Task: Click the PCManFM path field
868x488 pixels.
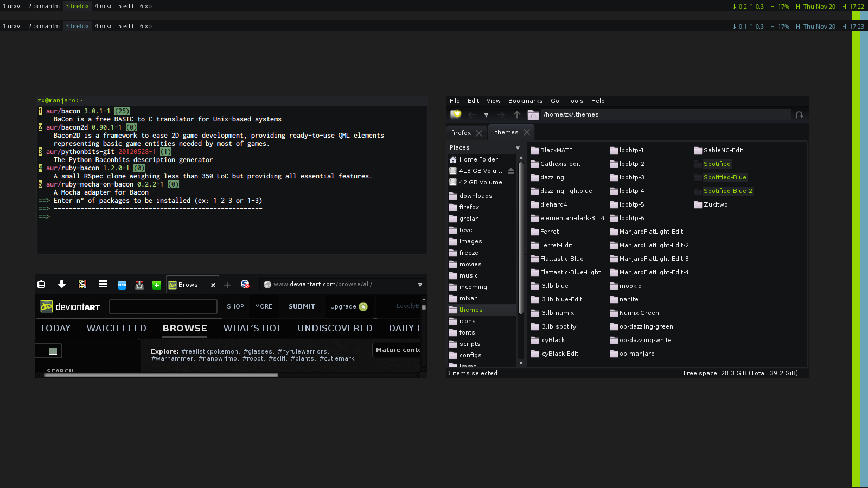Action: 666,114
